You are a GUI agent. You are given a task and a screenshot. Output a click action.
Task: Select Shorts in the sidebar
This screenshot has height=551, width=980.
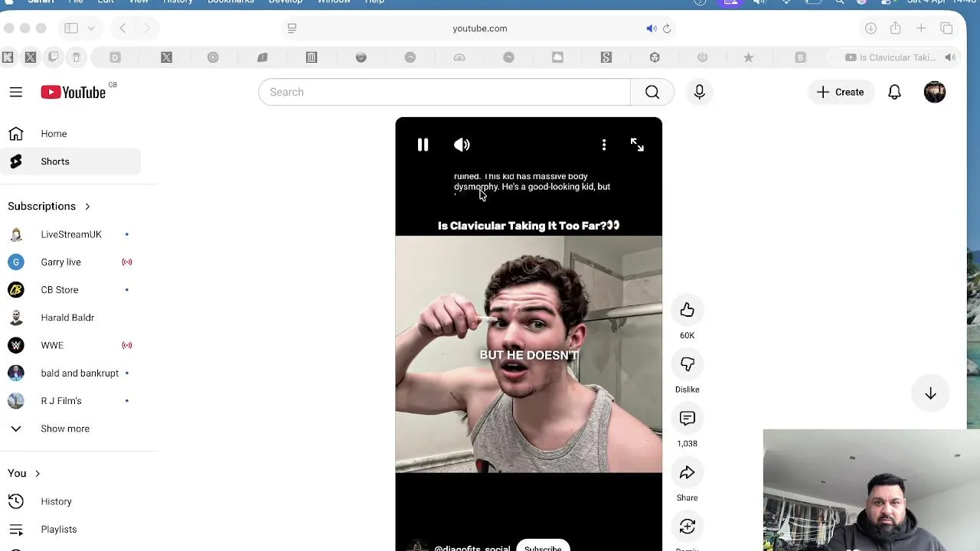70,161
